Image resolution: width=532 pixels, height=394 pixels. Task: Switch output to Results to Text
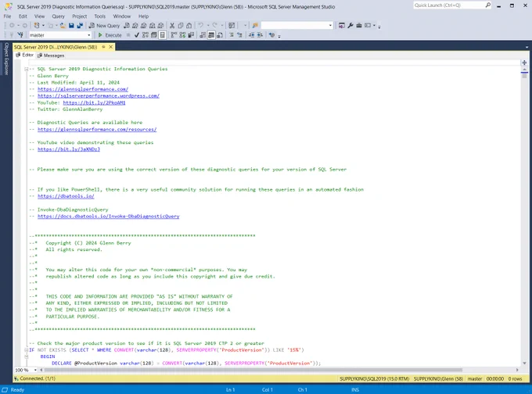pyautogui.click(x=203, y=35)
